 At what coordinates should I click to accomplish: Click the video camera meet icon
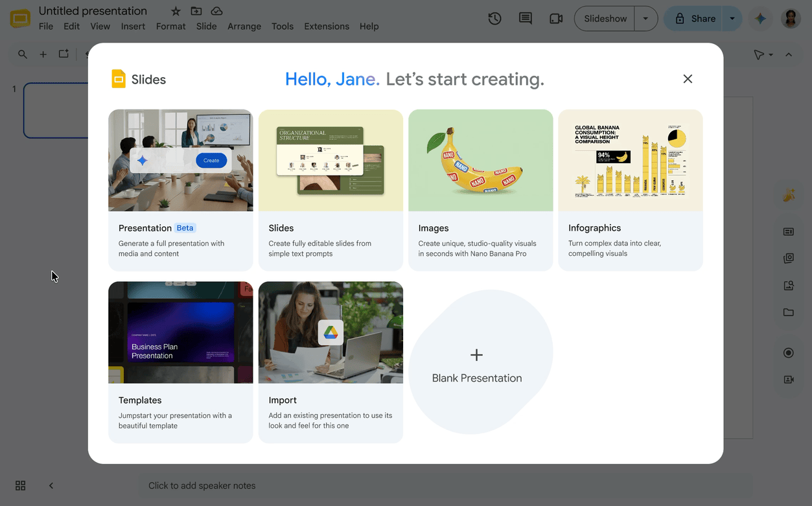point(556,19)
